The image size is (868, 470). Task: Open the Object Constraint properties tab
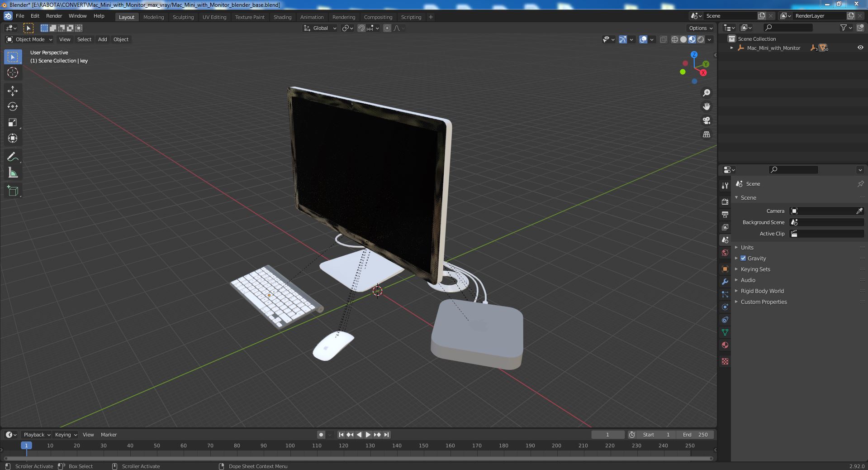tap(725, 320)
